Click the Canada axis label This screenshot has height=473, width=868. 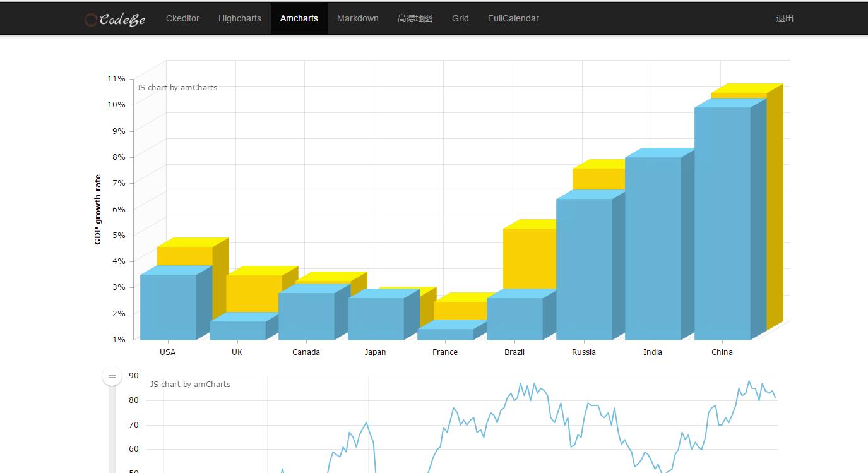[306, 352]
